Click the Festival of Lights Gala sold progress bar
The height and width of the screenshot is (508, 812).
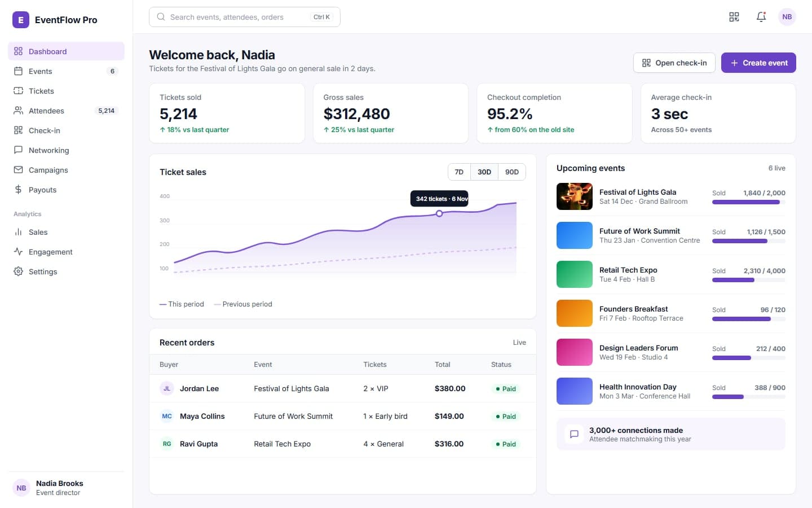click(749, 202)
